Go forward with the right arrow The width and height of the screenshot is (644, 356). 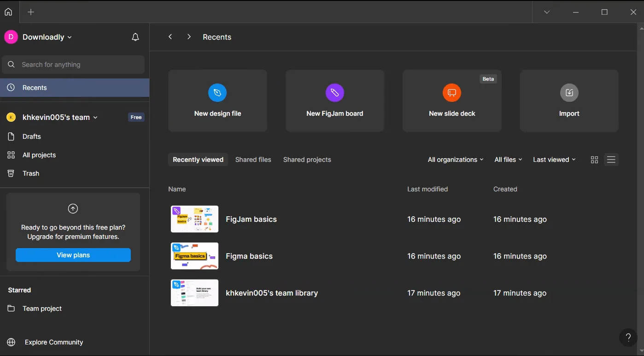pos(189,37)
